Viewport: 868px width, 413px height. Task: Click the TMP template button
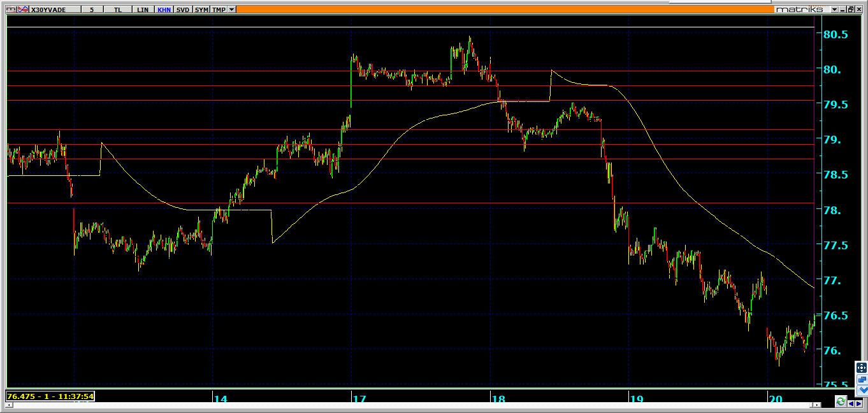[x=219, y=10]
